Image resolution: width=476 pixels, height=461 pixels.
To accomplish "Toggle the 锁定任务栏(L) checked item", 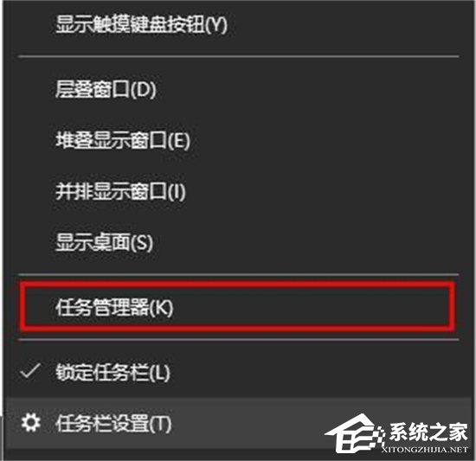I will pos(237,372).
